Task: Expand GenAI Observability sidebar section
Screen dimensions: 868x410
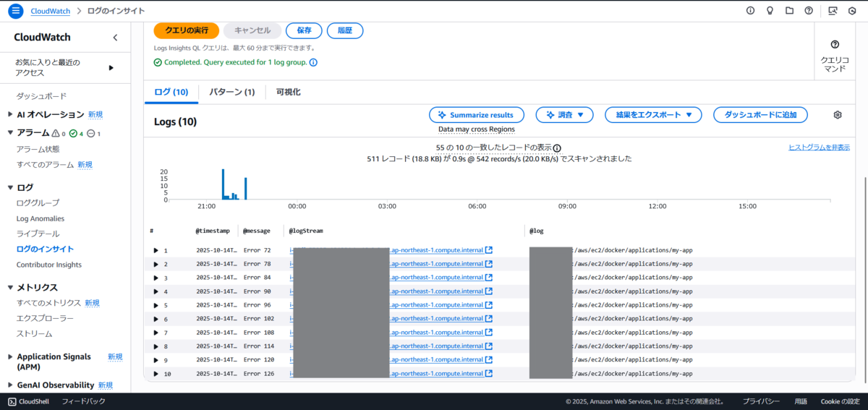Action: tap(10, 385)
